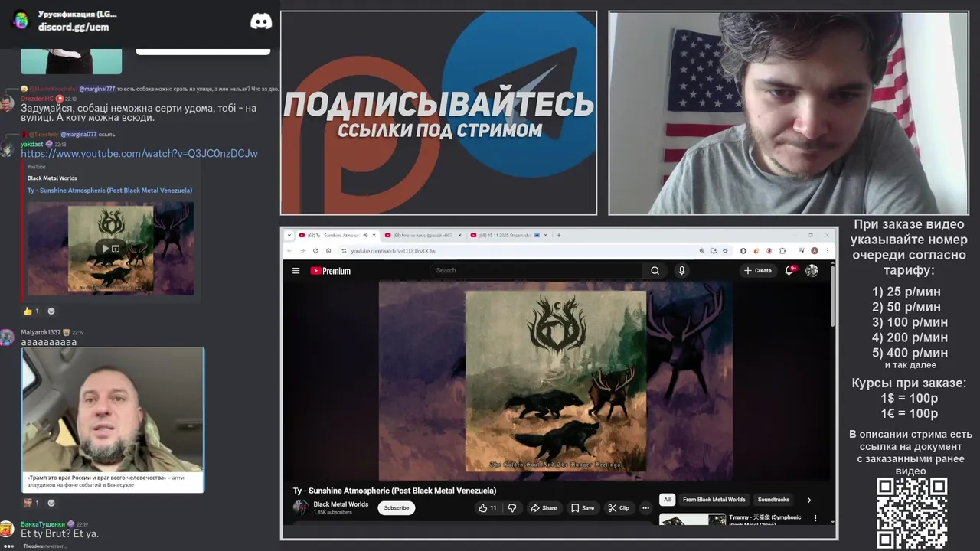
Task: Subscribe to Black Metal Worlds channel
Action: click(396, 507)
